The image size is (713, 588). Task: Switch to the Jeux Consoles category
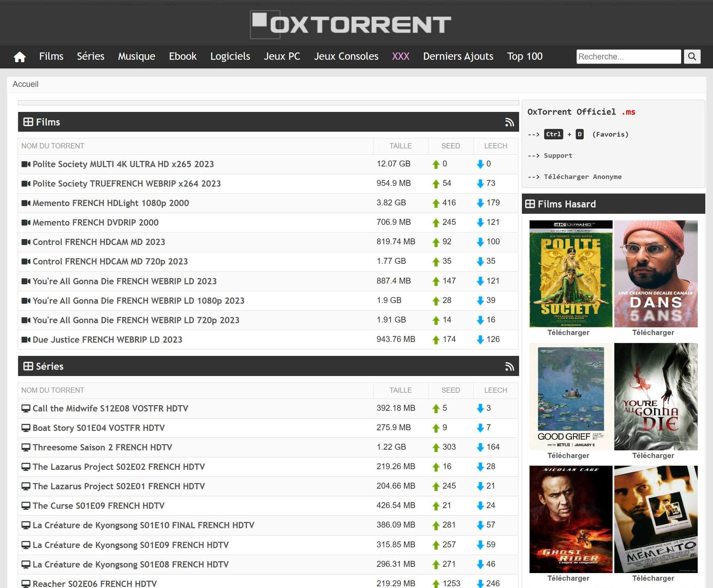346,56
